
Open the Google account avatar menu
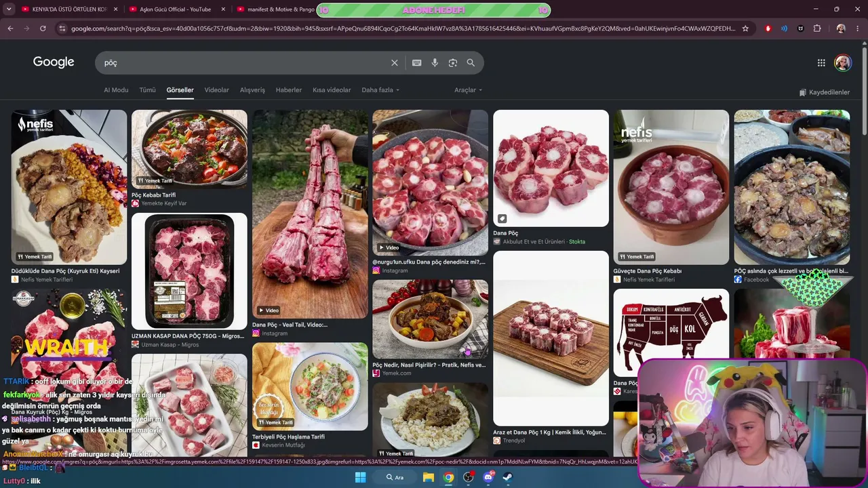click(843, 62)
